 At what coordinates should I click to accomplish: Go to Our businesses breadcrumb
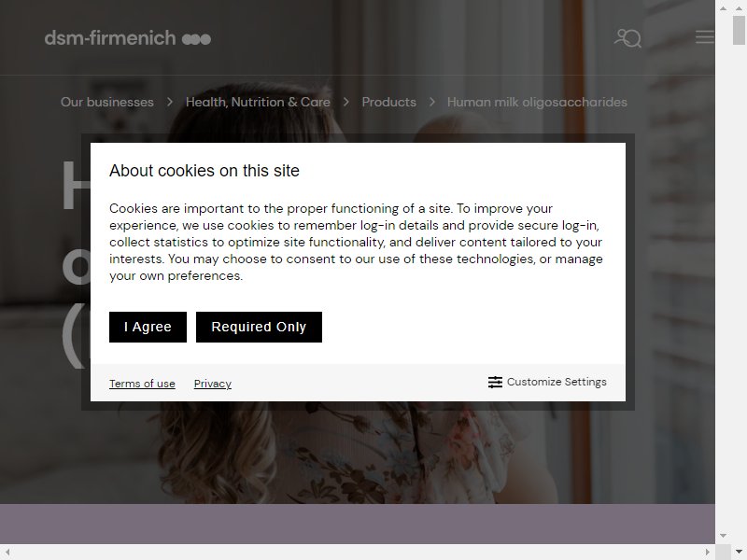(107, 102)
